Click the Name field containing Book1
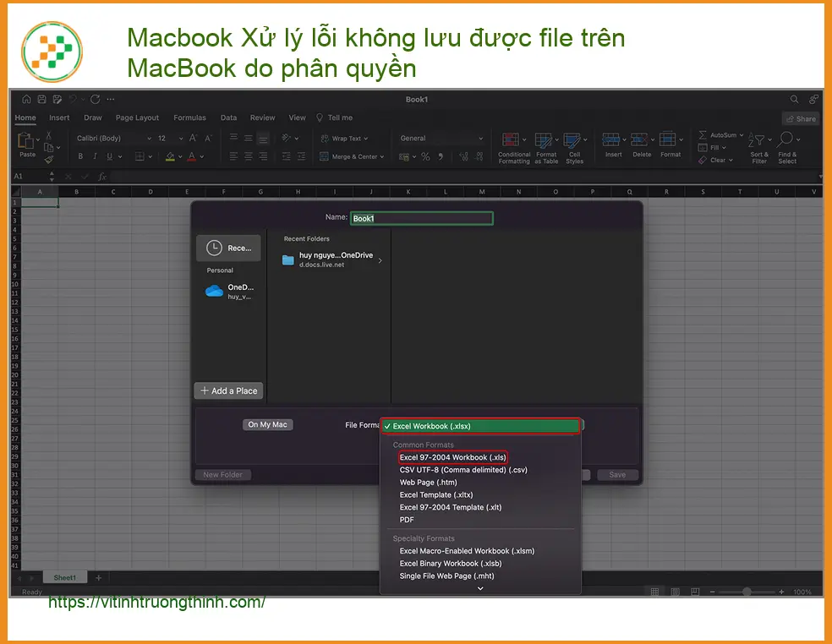Image resolution: width=832 pixels, height=644 pixels. tap(421, 218)
